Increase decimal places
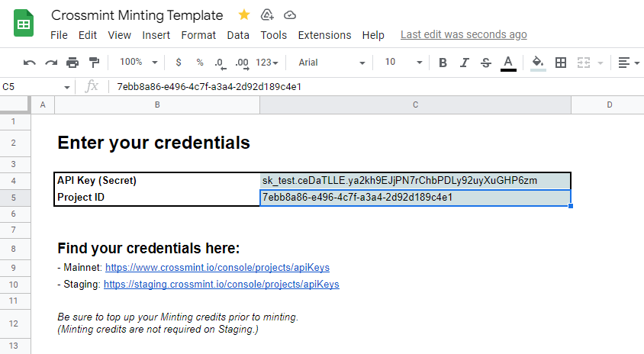The width and height of the screenshot is (644, 354). point(242,63)
